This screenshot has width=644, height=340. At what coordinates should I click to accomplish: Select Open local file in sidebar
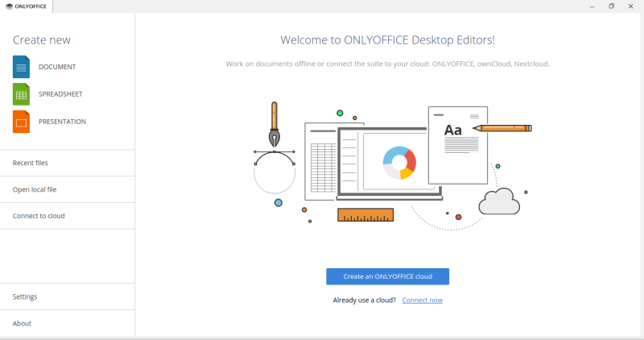[x=35, y=189]
